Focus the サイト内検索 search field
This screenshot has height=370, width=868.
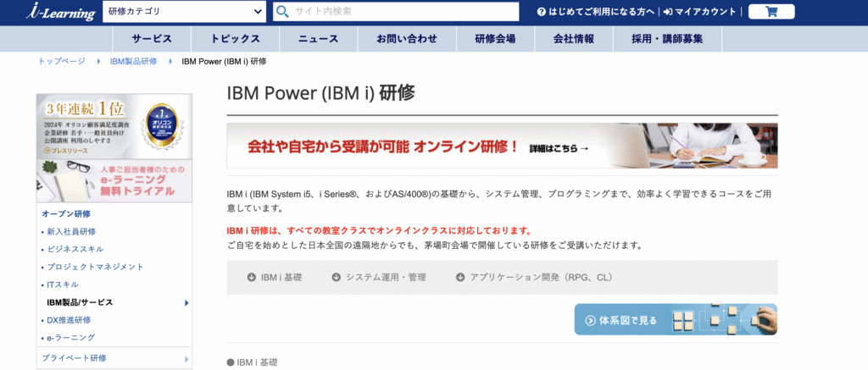pos(396,12)
